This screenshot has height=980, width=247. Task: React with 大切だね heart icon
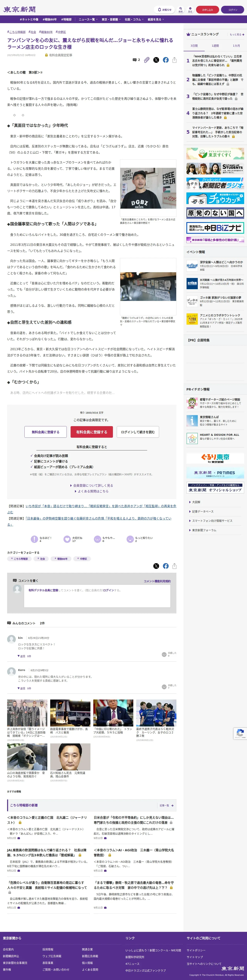[67, 539]
